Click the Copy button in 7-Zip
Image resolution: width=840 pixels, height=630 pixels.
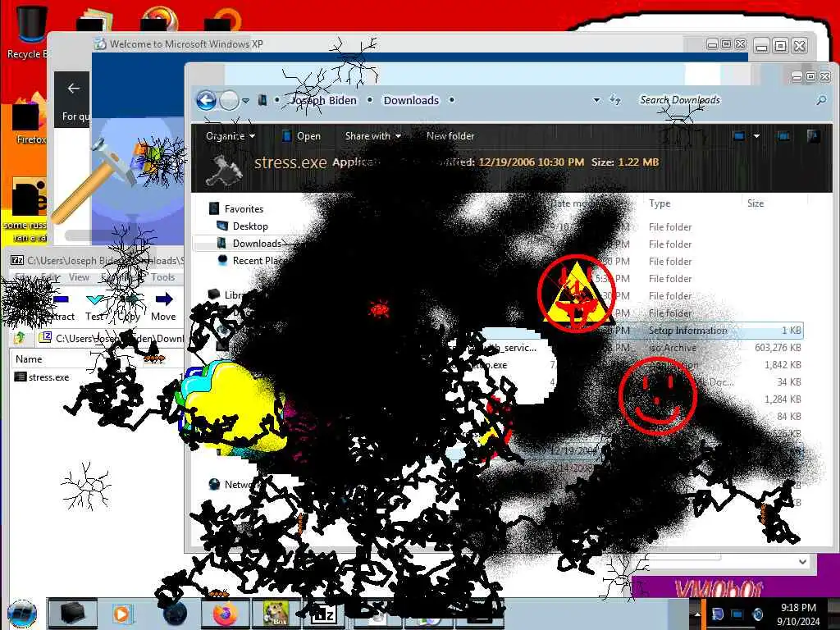pos(129,308)
